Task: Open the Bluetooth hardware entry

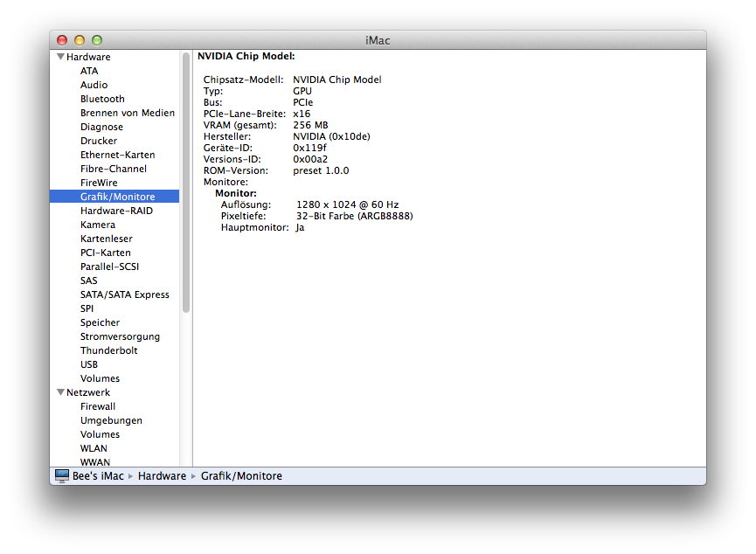Action: click(x=103, y=99)
